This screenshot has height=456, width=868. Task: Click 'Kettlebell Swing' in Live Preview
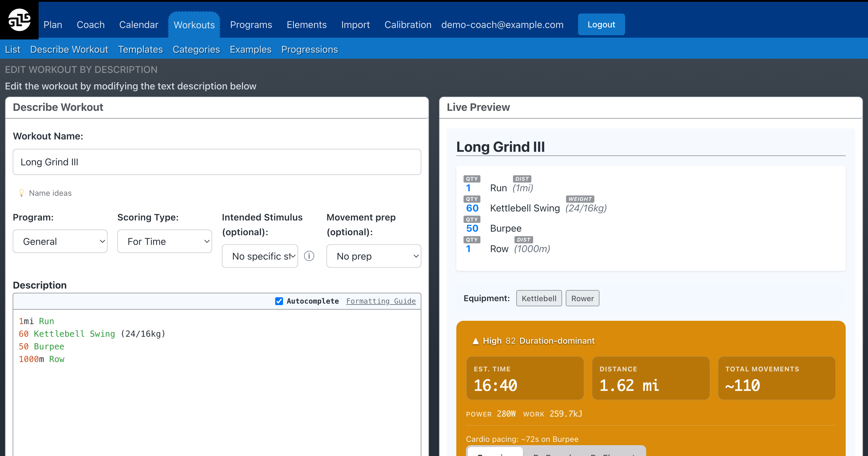[x=525, y=208]
